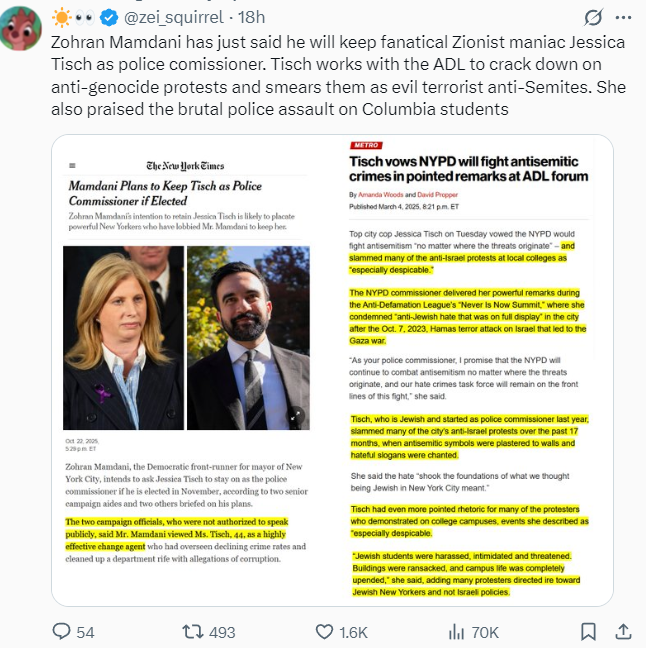Viewport: 646px width, 648px height.
Task: Click the Jessica Tisch photo
Action: (x=123, y=338)
